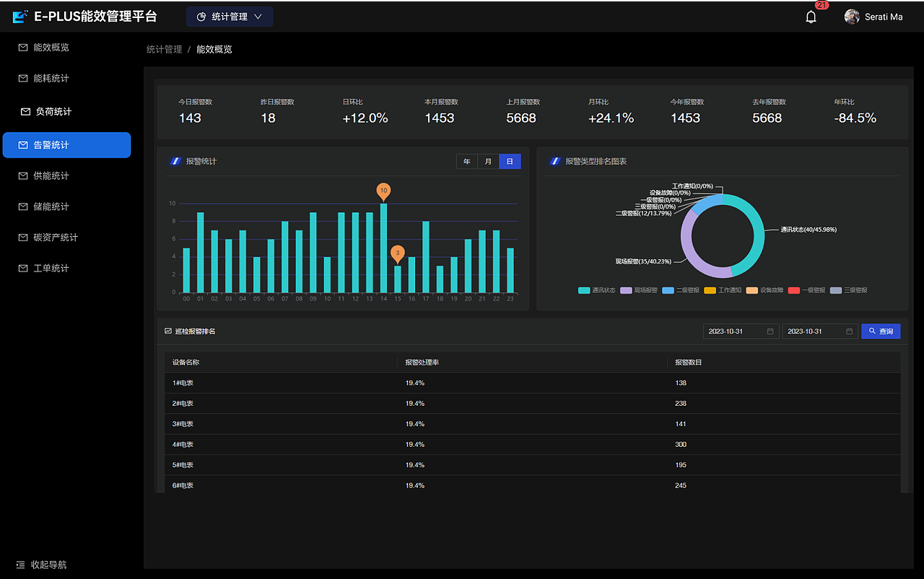Click the chart icon beside 巡检报警排名
The width and height of the screenshot is (924, 579).
(168, 331)
